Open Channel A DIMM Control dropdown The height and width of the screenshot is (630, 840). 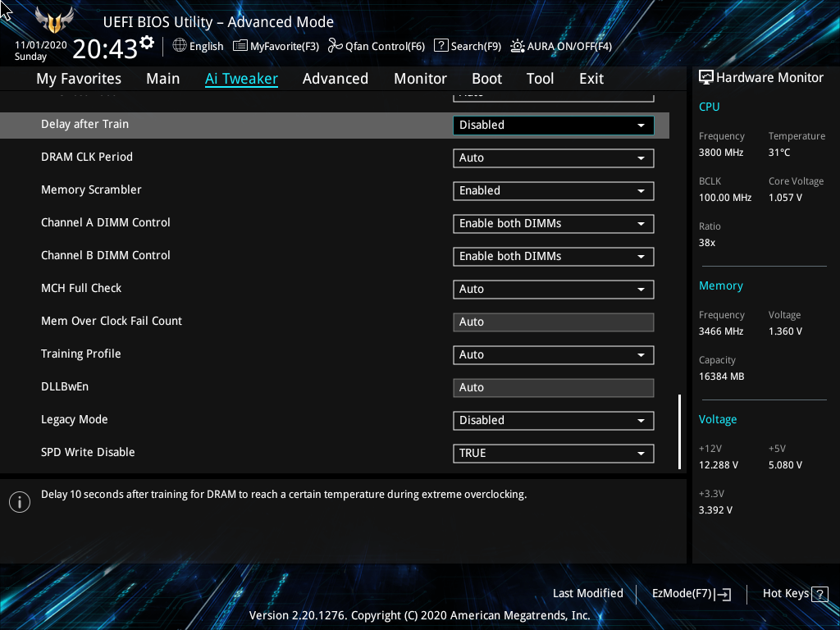click(553, 224)
